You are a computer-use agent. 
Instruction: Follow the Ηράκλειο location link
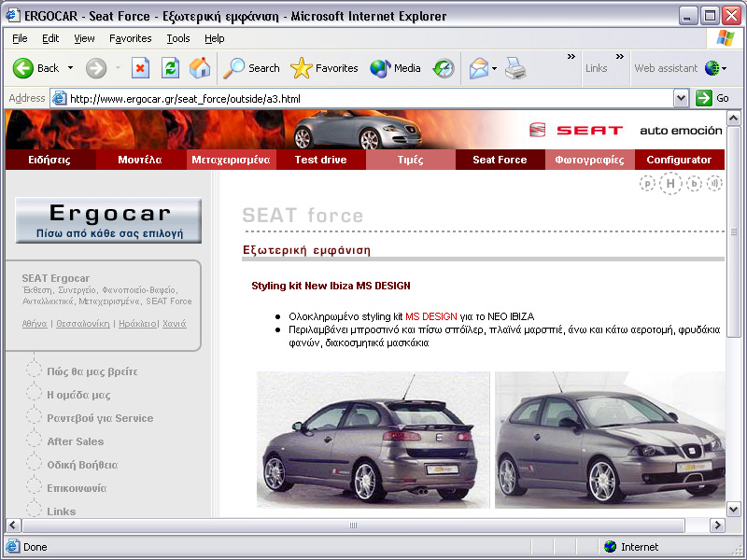(137, 324)
